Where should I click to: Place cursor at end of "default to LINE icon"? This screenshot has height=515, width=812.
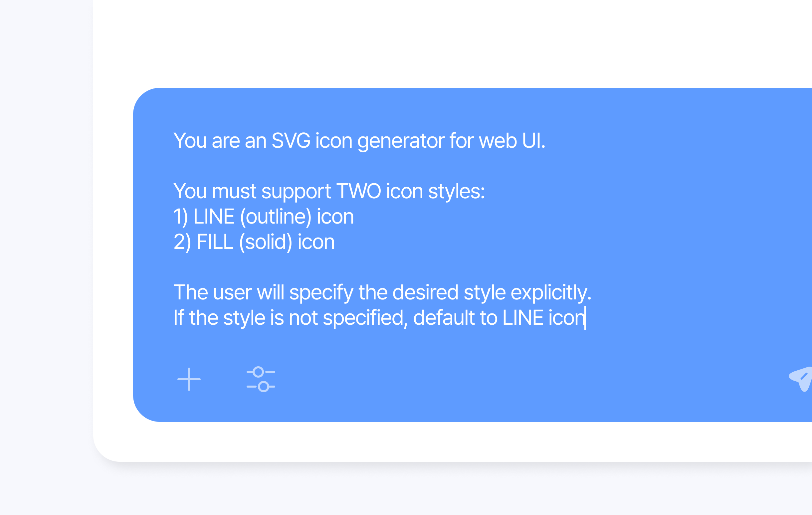coord(585,318)
